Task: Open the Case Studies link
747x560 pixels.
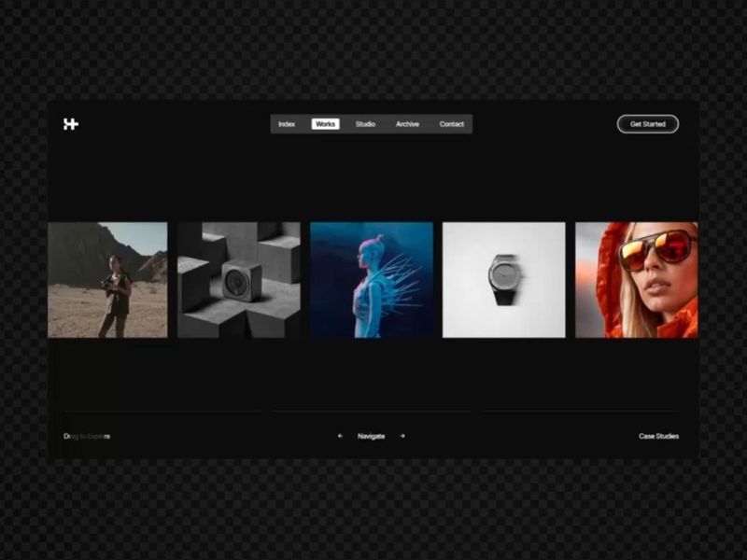Action: click(x=659, y=436)
